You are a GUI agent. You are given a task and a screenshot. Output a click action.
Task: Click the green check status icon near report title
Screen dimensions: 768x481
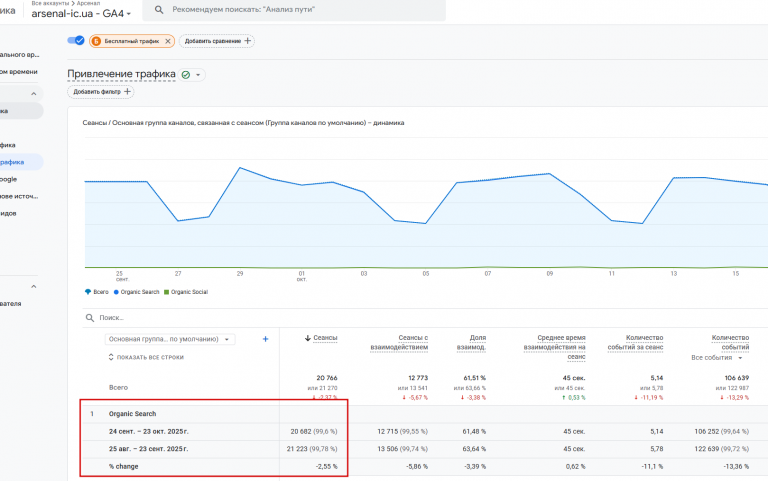(186, 75)
